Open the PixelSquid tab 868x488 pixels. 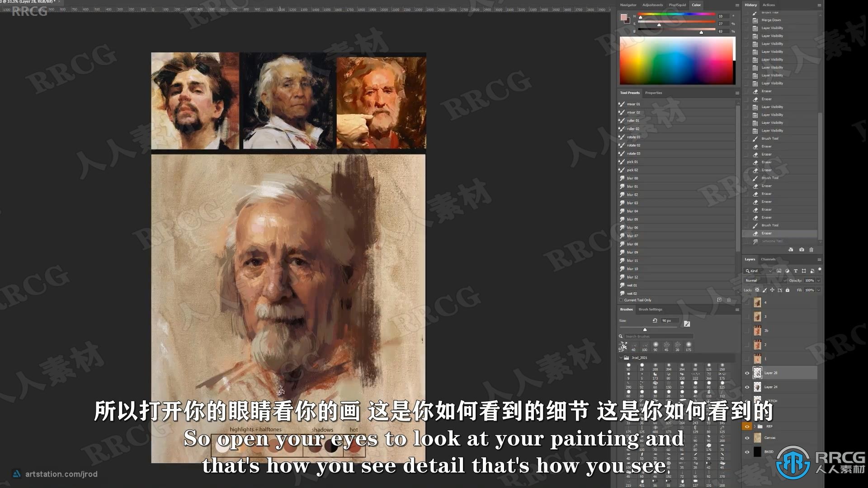(x=677, y=5)
